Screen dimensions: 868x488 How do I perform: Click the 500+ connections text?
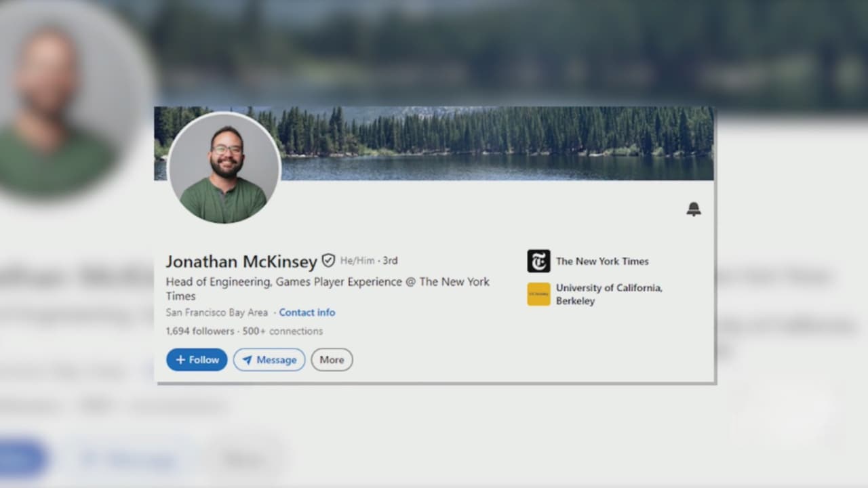tap(283, 331)
